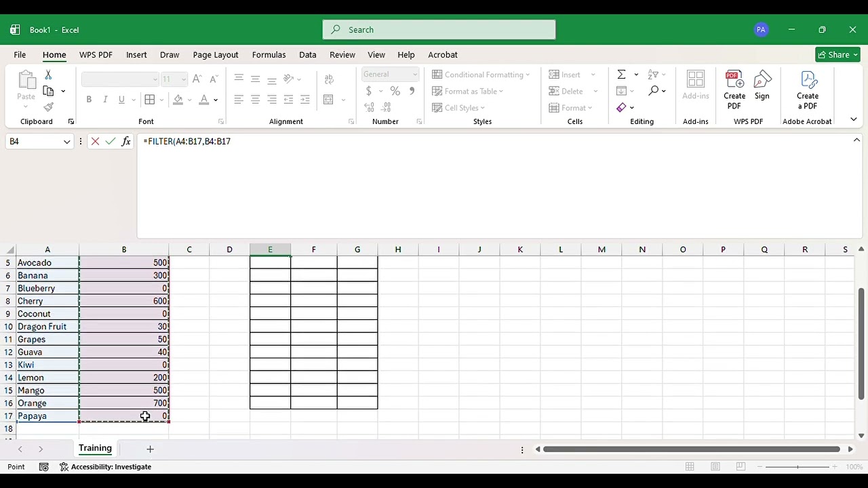Click the Orientation angled text icon
Image resolution: width=868 pixels, height=488 pixels.
(x=289, y=79)
